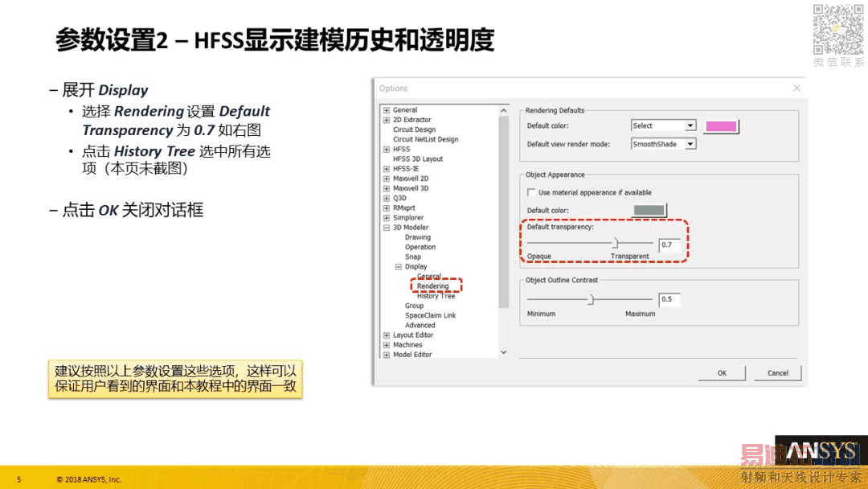This screenshot has width=868, height=489.
Task: Expand the Layout Editor node
Action: click(387, 335)
